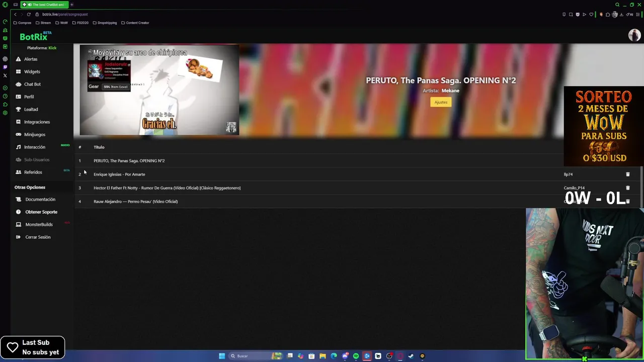
Task: Open the Referidos people icon
Action: click(x=19, y=172)
